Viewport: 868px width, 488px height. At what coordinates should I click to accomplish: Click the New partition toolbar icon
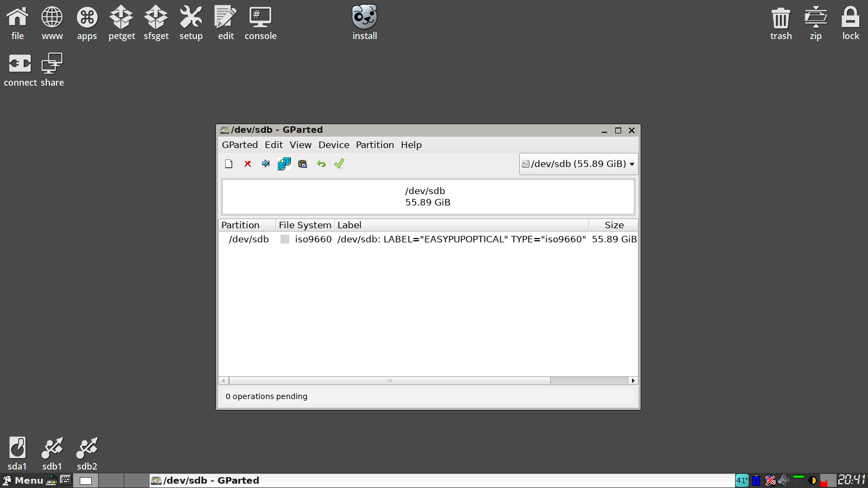click(229, 164)
